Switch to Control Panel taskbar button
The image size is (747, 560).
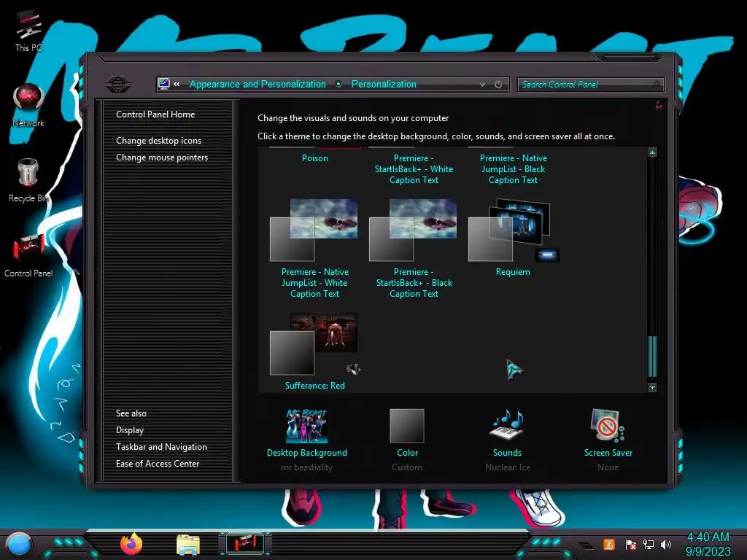click(245, 543)
